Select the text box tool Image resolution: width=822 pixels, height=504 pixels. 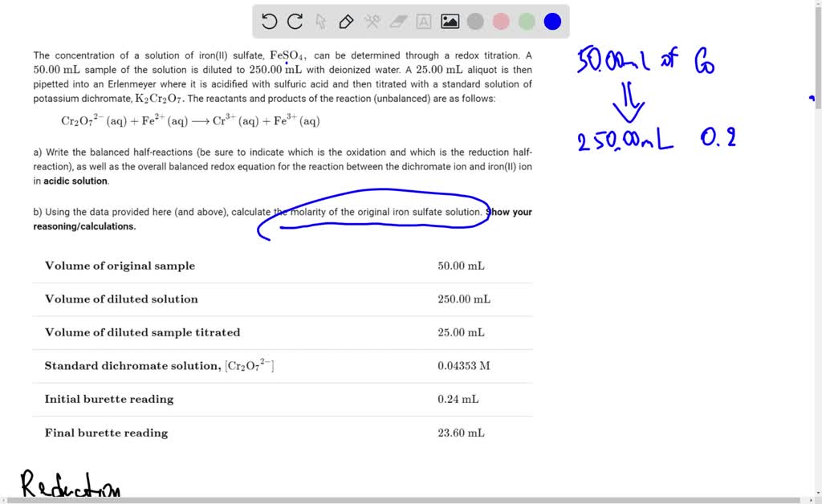tap(424, 22)
